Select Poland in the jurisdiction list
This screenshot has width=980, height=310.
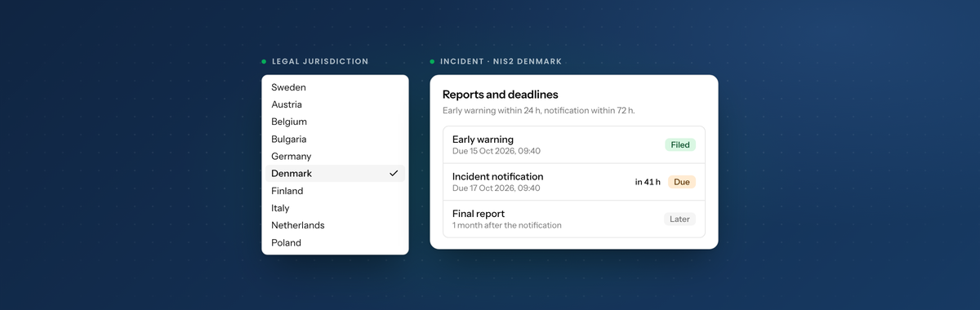pyautogui.click(x=335, y=242)
